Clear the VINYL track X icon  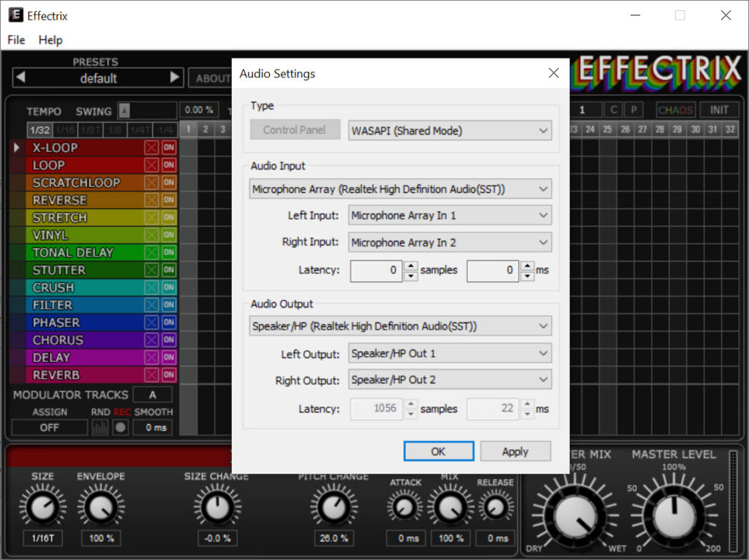[x=151, y=235]
